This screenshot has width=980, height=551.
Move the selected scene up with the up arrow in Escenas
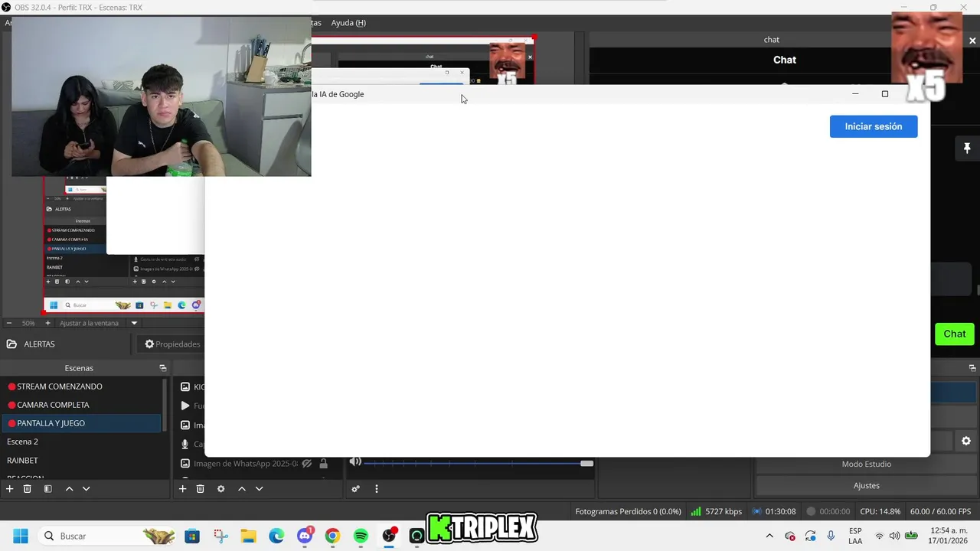69,489
